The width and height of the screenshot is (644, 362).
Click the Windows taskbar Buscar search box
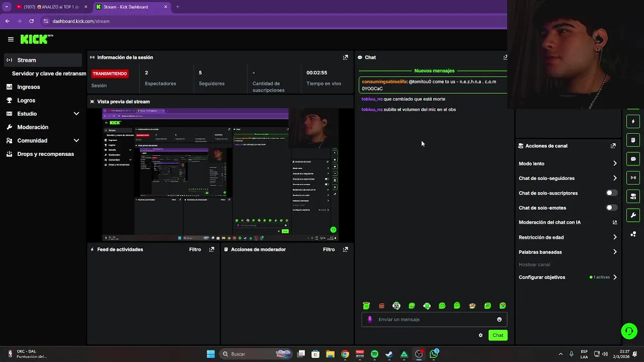257,354
